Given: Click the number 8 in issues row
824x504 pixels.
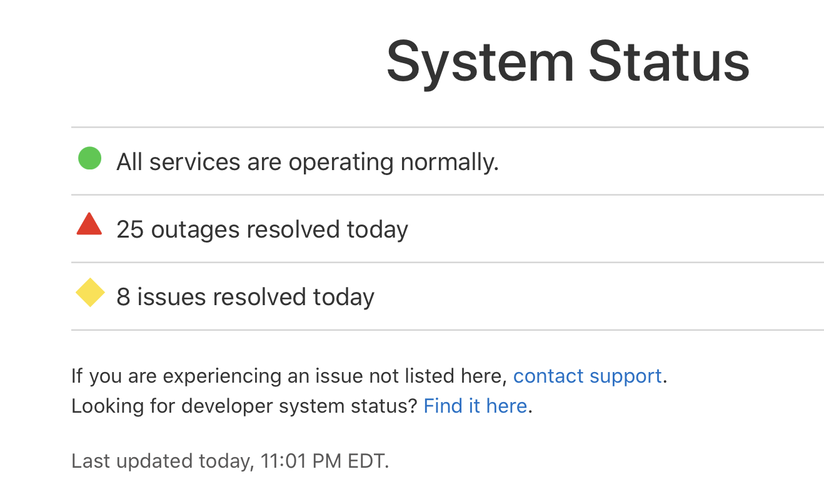Looking at the screenshot, I should tap(123, 297).
